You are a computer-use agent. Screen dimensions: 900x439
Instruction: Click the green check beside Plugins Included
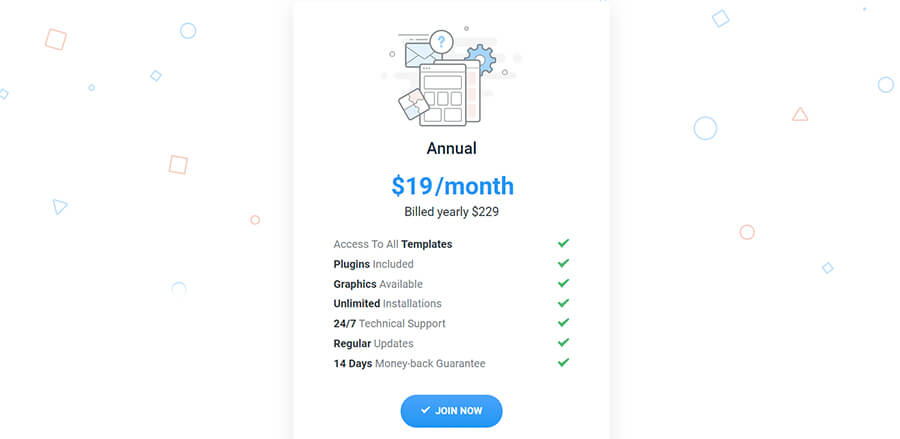(x=563, y=263)
